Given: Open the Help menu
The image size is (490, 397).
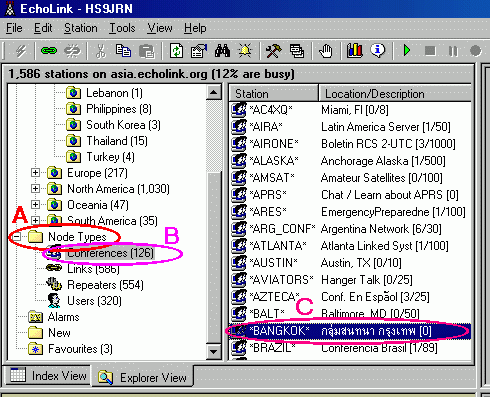Looking at the screenshot, I should [195, 28].
